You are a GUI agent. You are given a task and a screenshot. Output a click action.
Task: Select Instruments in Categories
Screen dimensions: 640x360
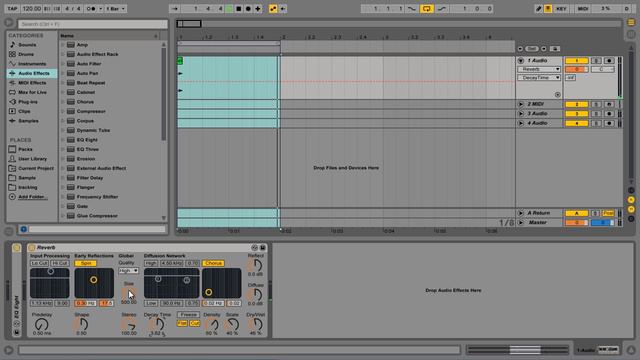[x=32, y=64]
